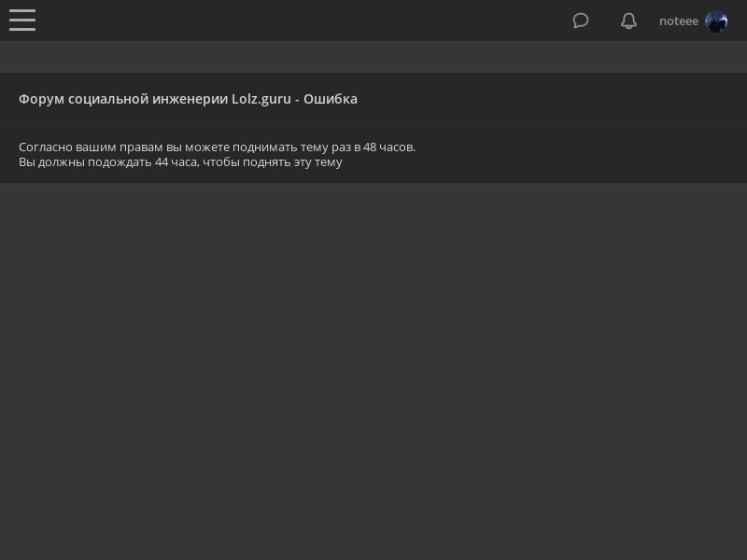Show notifications via the bell icon
747x560 pixels.
[628, 21]
